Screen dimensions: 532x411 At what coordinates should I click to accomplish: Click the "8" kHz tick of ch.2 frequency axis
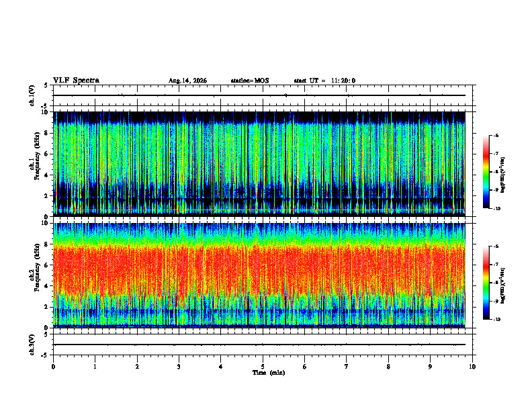(x=47, y=244)
